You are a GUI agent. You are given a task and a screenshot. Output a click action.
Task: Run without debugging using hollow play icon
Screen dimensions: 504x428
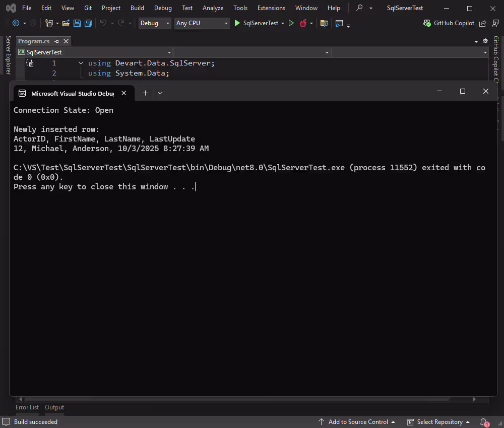click(x=291, y=23)
